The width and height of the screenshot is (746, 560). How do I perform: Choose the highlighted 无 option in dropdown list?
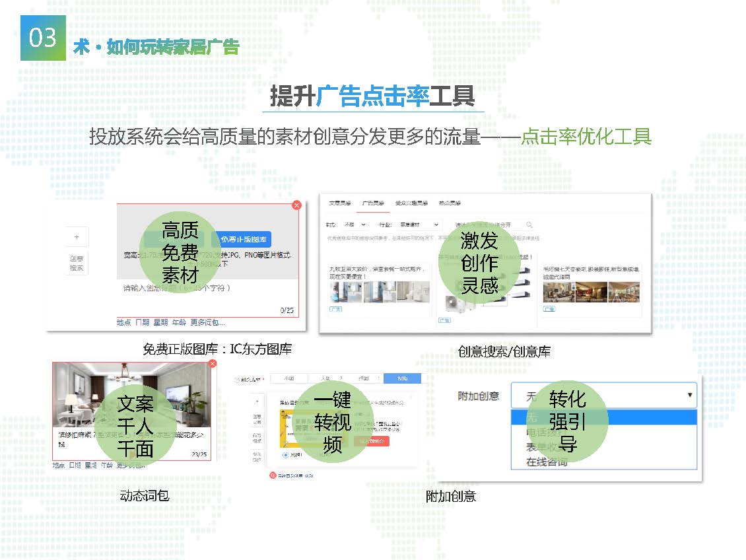604,417
